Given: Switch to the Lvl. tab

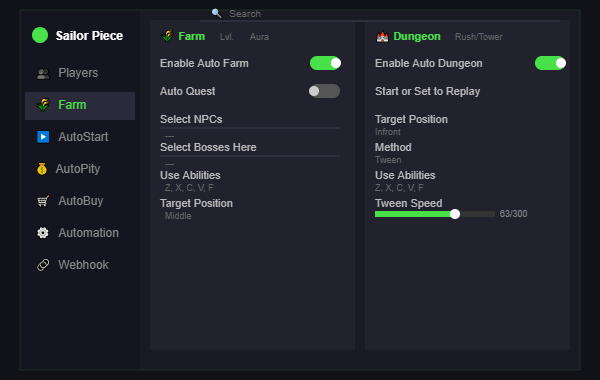Looking at the screenshot, I should click(x=227, y=37).
